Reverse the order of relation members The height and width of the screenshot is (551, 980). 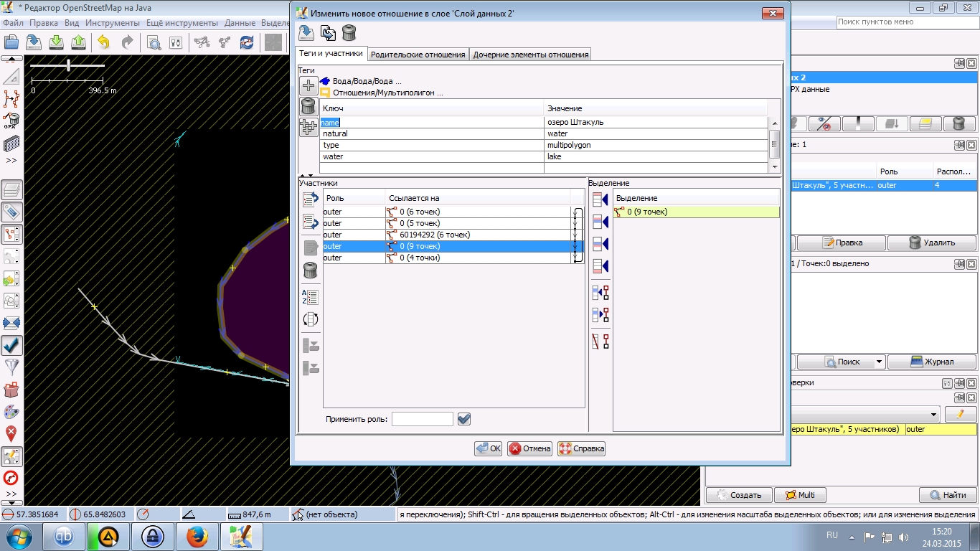[x=310, y=320]
